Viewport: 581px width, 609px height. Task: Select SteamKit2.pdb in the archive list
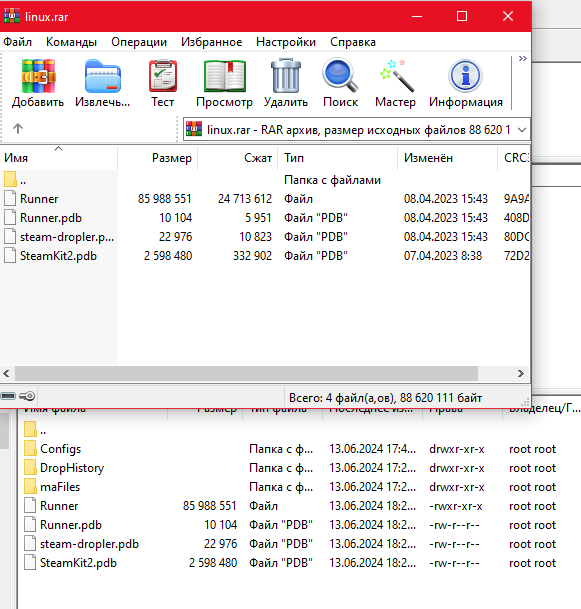pos(265,256)
